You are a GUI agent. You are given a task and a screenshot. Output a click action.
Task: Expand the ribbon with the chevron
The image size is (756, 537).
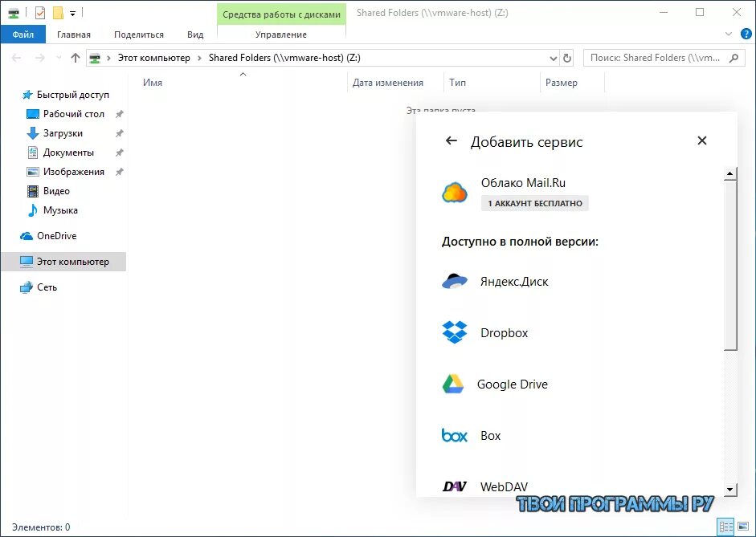(x=729, y=35)
